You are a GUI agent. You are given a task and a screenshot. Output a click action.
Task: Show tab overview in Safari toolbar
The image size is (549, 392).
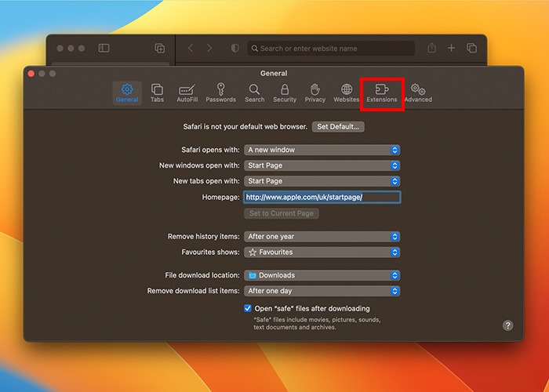pyautogui.click(x=471, y=49)
